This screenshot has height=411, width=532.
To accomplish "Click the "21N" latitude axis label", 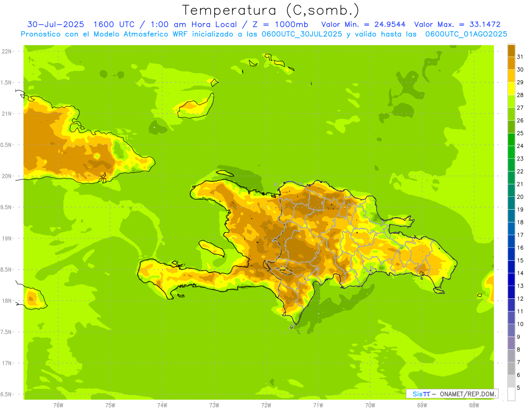I will pyautogui.click(x=6, y=114).
